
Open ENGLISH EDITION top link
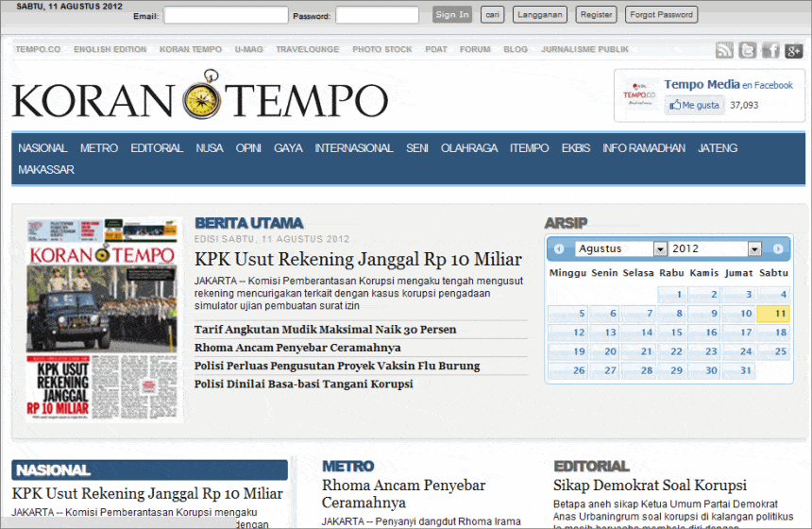(110, 49)
